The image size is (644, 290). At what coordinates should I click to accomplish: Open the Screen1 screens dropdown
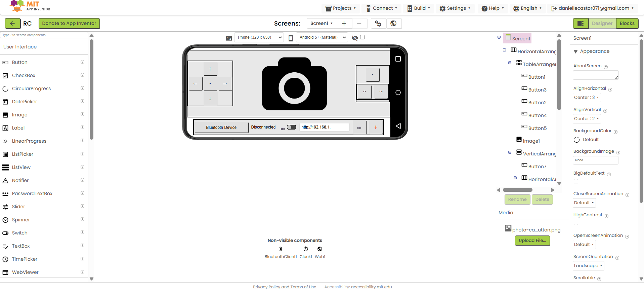321,23
